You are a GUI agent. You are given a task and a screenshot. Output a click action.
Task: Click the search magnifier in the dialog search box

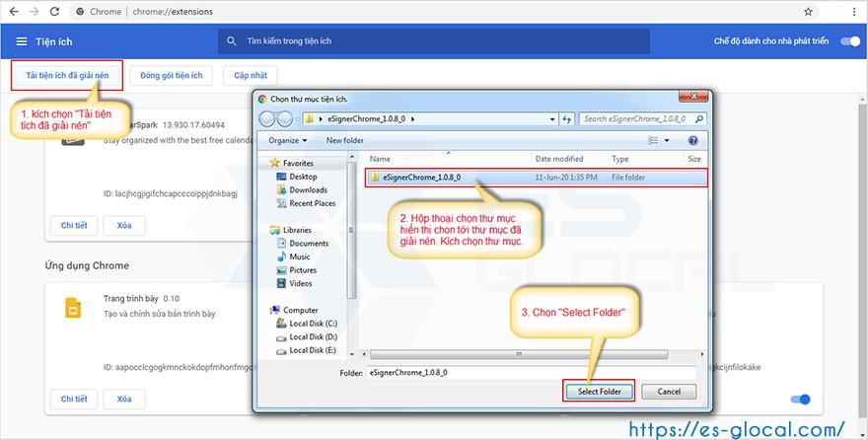[x=699, y=118]
